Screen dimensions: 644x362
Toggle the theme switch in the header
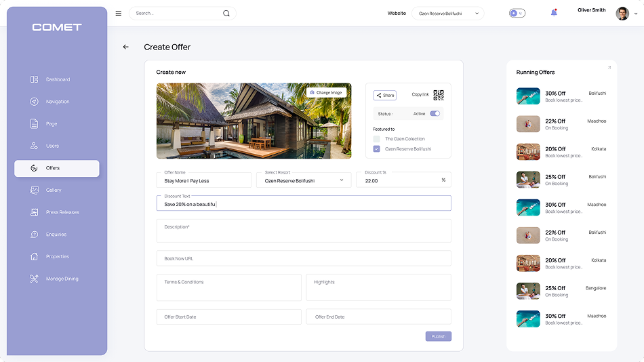coord(517,14)
